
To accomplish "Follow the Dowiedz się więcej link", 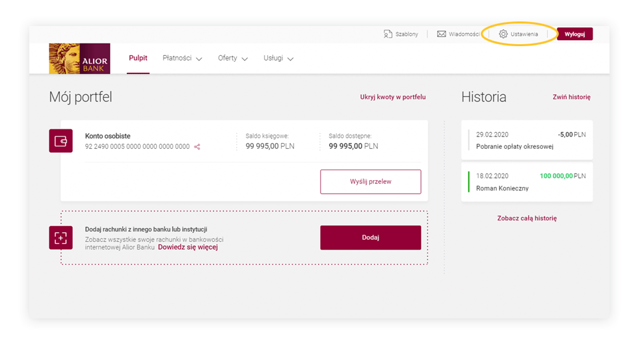I will 188,247.
